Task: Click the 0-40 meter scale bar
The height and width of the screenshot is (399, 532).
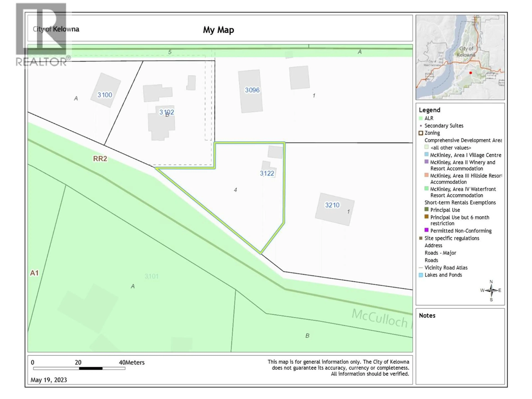Action: pos(79,368)
